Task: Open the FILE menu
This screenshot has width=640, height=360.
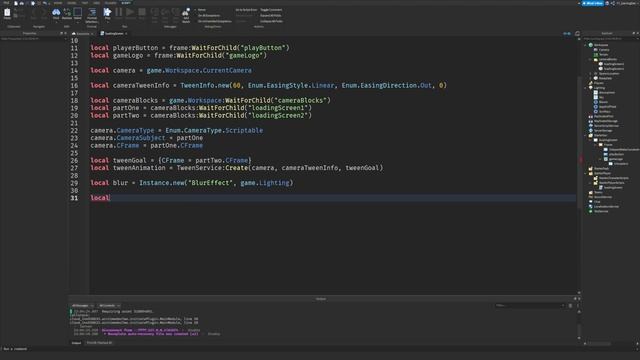Action: [x=6, y=3]
